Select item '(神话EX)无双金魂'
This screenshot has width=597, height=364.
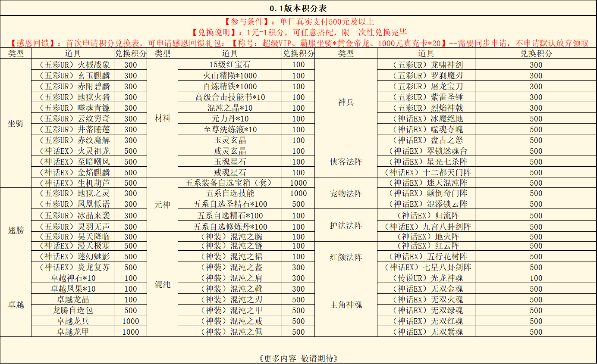[x=426, y=289]
